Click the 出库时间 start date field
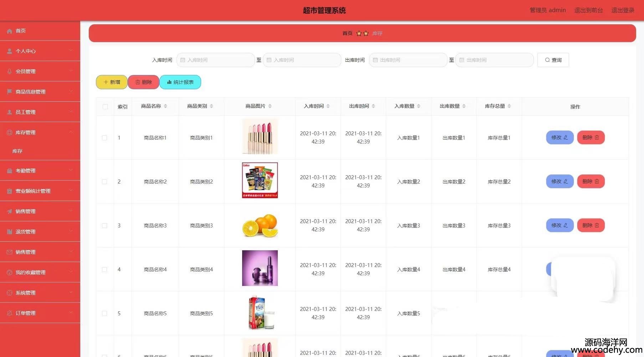This screenshot has width=644, height=357. 408,60
